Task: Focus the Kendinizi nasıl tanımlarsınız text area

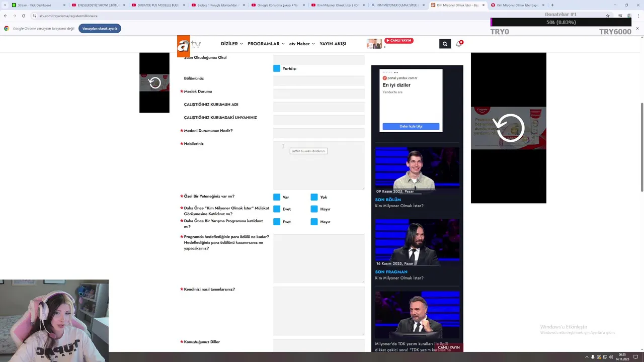Action: tap(319, 311)
